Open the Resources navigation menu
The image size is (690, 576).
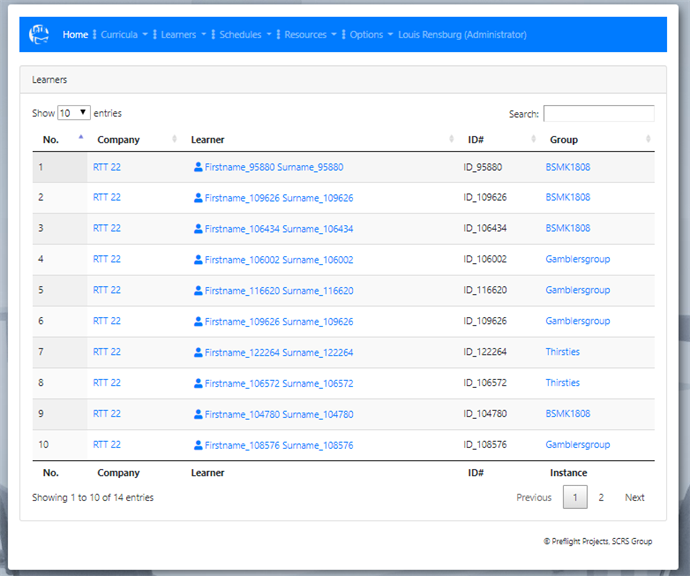[309, 35]
